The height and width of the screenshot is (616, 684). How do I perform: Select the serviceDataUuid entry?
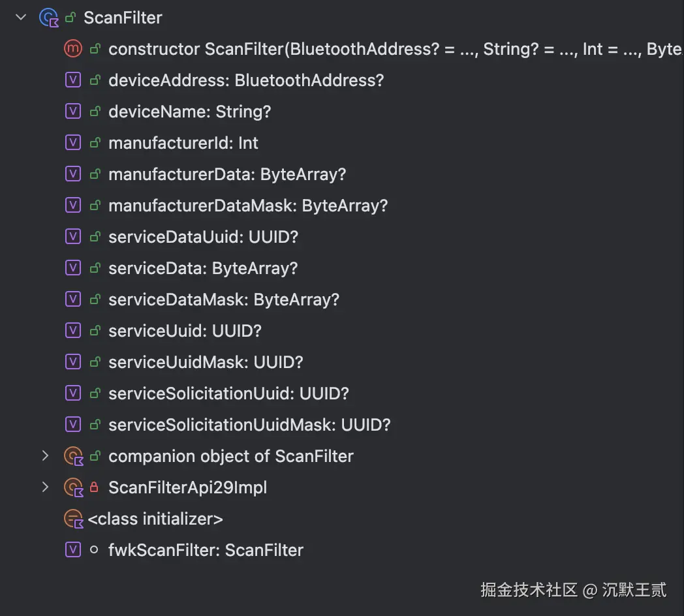pyautogui.click(x=202, y=236)
